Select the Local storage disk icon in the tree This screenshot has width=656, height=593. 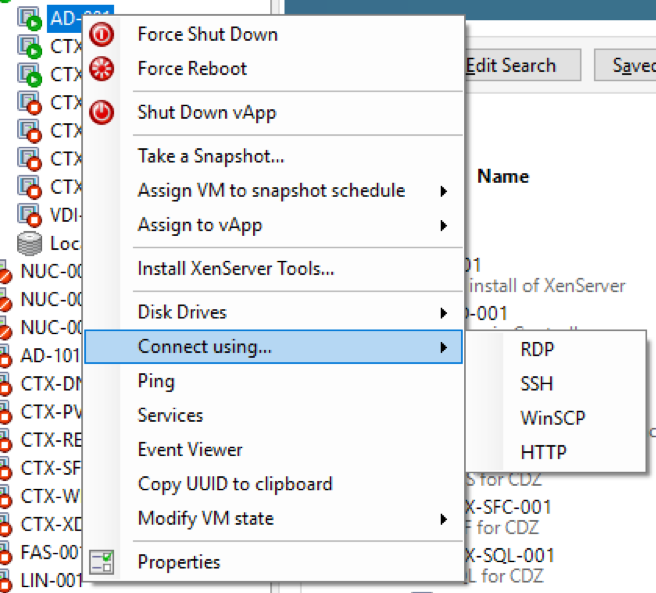[30, 243]
